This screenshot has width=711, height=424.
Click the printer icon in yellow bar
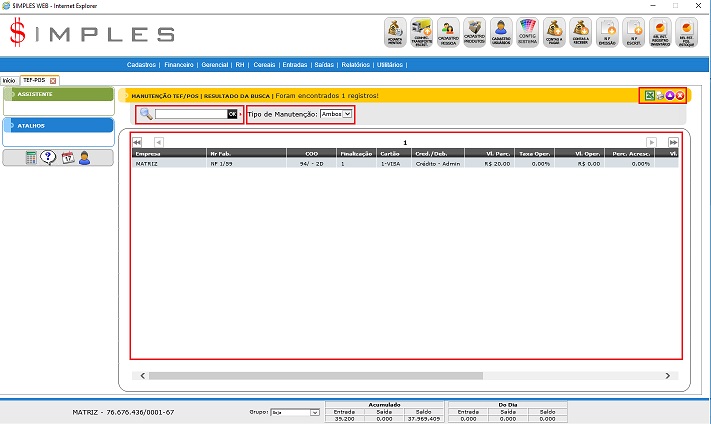coord(660,95)
